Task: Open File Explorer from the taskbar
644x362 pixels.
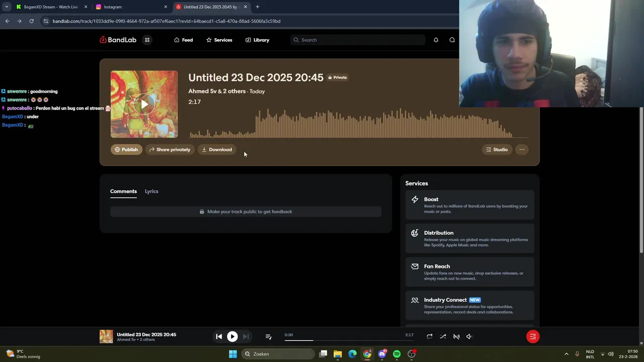Action: (x=338, y=354)
